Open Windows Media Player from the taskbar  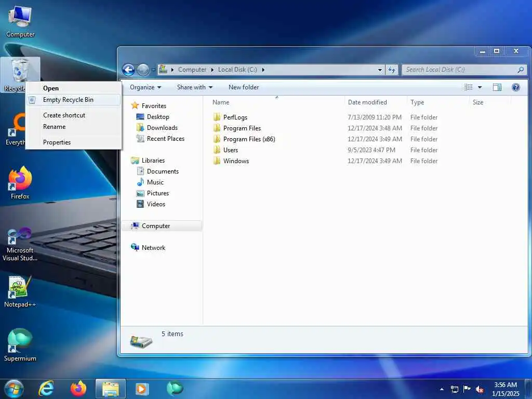[x=142, y=389]
